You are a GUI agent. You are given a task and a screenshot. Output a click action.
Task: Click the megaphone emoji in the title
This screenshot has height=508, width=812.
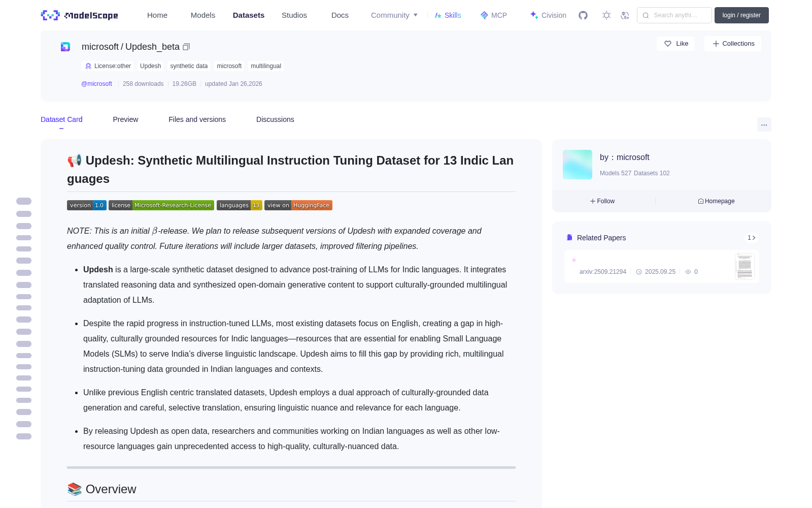point(75,161)
